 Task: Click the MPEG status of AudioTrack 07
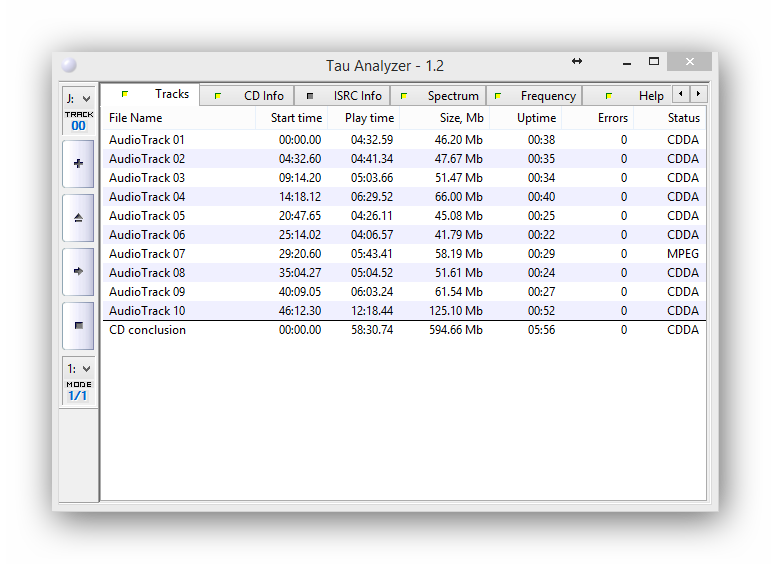(x=682, y=254)
